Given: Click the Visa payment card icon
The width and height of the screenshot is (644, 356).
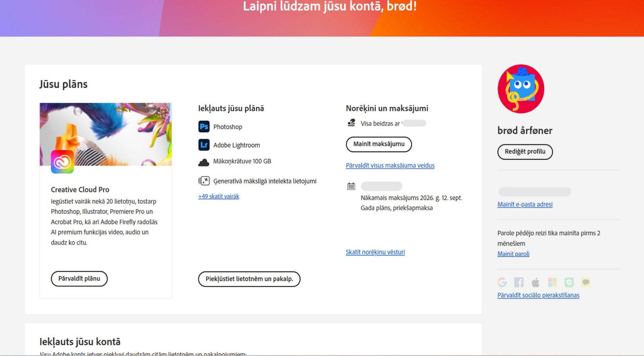Looking at the screenshot, I should [351, 123].
